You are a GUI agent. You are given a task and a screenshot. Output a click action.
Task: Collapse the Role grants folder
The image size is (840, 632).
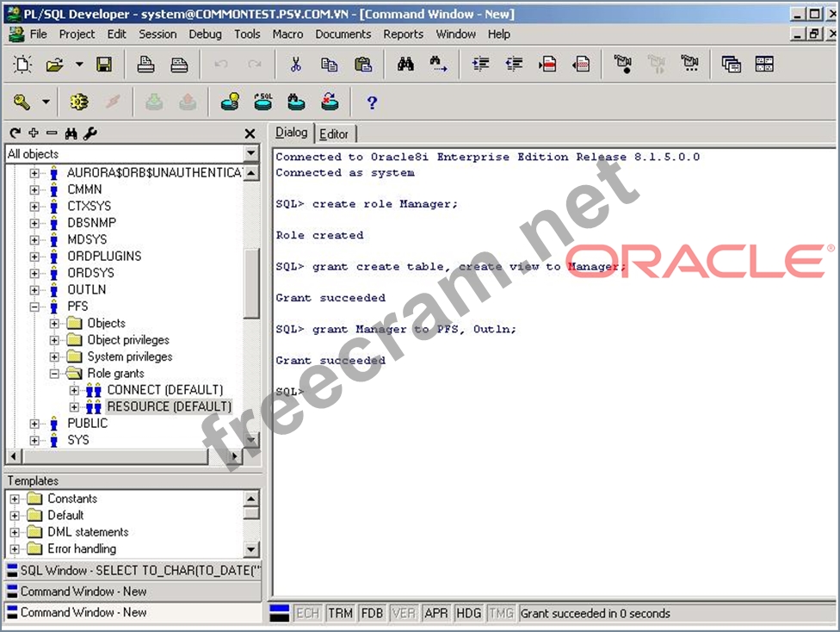click(54, 374)
